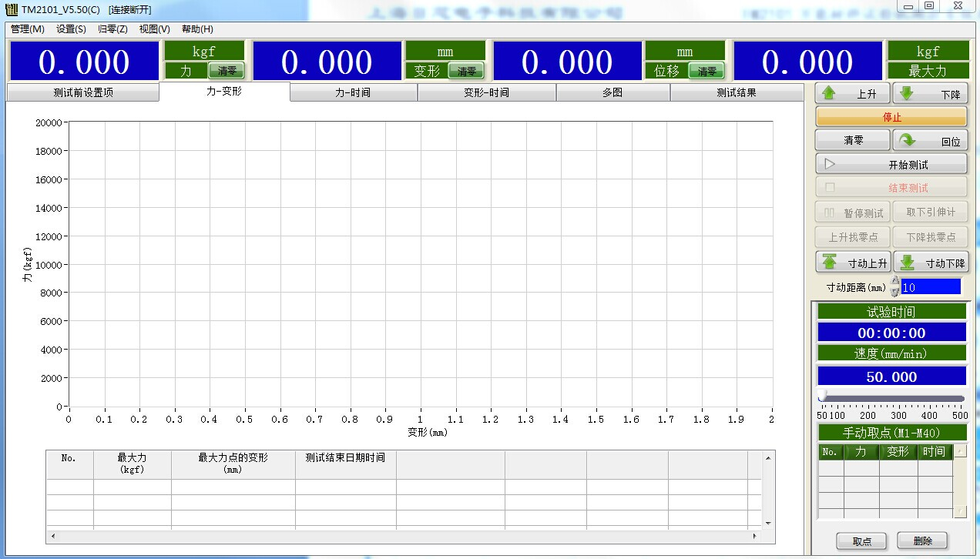Reset deformation reading with its 清零 button
The height and width of the screenshot is (559, 980).
[x=467, y=71]
